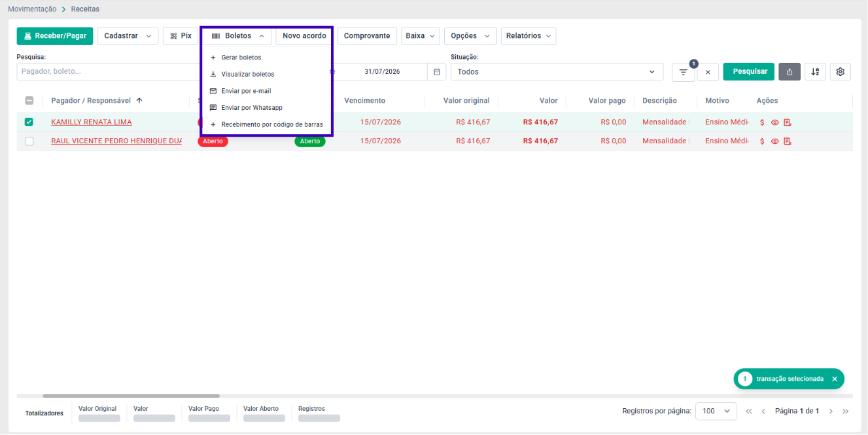Viewport: 868px width, 435px height.
Task: Check Raul Vicente Pedro Henrique's row checkbox
Action: tap(29, 141)
